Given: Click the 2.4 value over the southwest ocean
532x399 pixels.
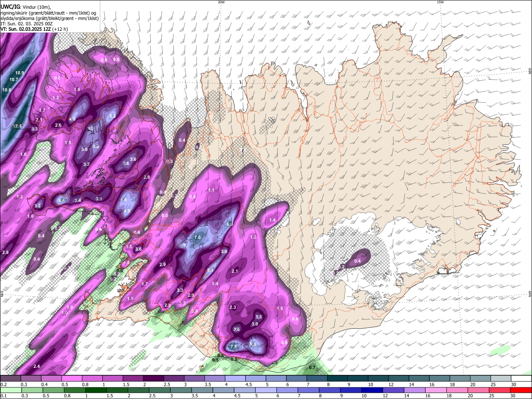Looking at the screenshot, I should [x=37, y=366].
